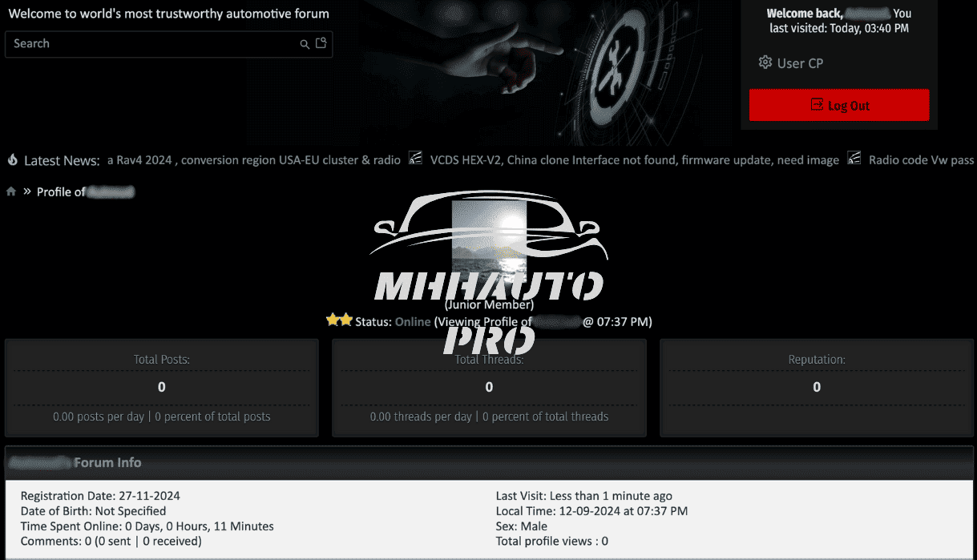The width and height of the screenshot is (977, 560).
Task: Click the Reputation statistics box
Action: coord(817,388)
